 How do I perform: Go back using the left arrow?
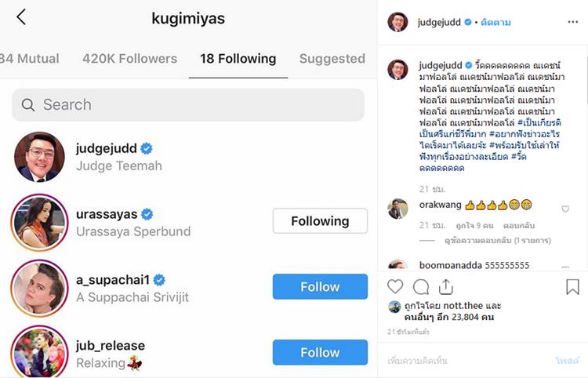[21, 17]
